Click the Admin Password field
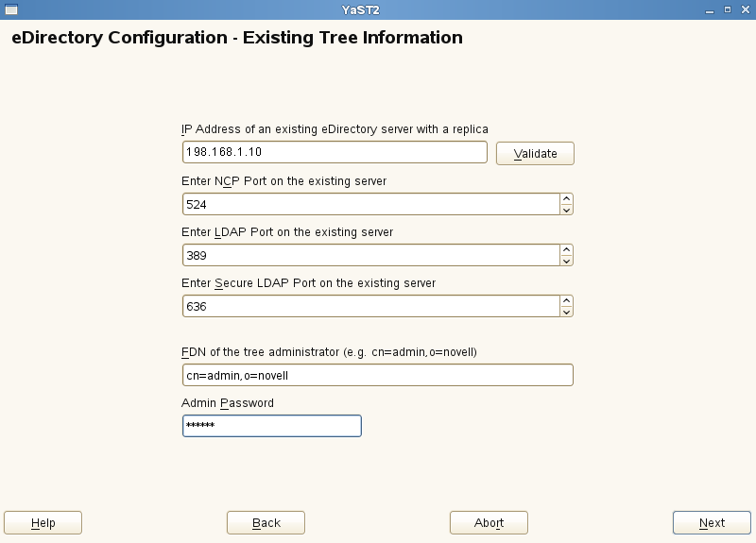The image size is (756, 543). [x=272, y=426]
